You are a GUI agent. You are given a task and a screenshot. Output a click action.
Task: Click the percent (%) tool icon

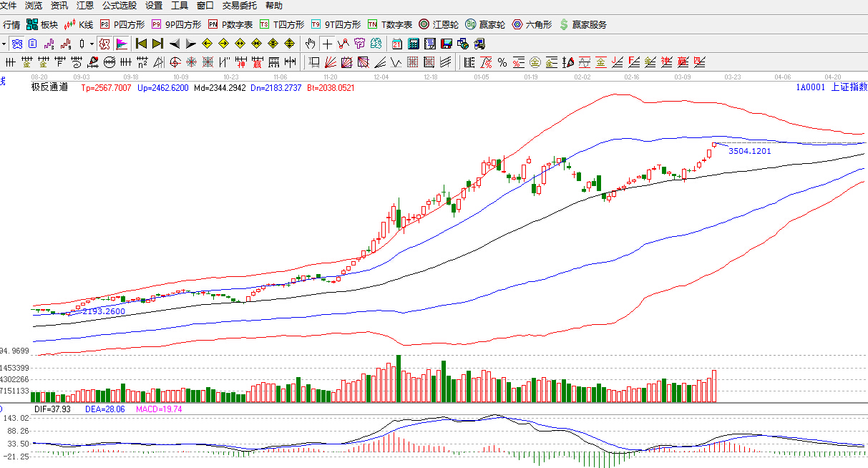click(502, 62)
